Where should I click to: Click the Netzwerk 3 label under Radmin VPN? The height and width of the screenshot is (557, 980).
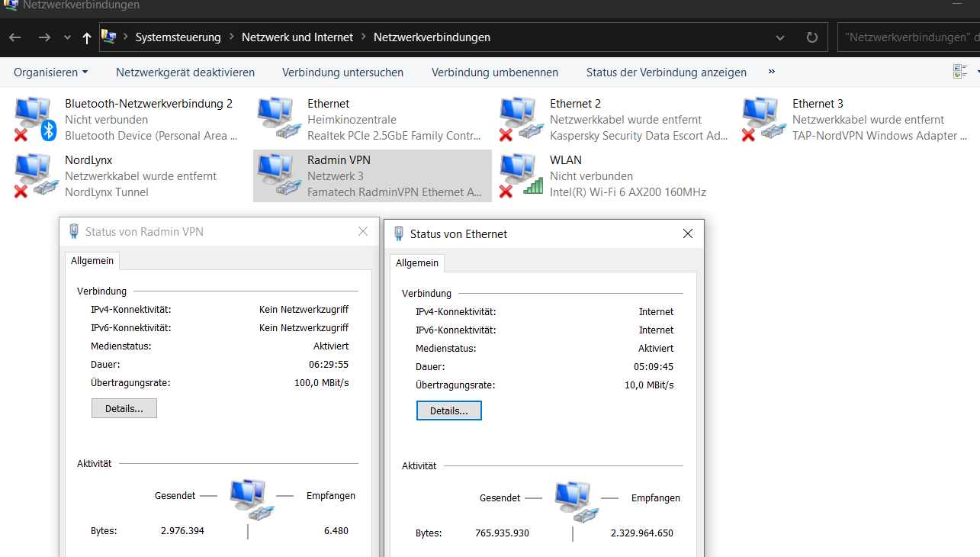point(336,176)
